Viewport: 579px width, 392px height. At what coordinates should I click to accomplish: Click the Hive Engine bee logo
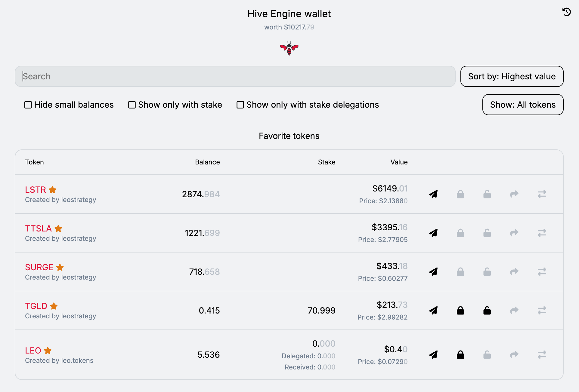289,48
